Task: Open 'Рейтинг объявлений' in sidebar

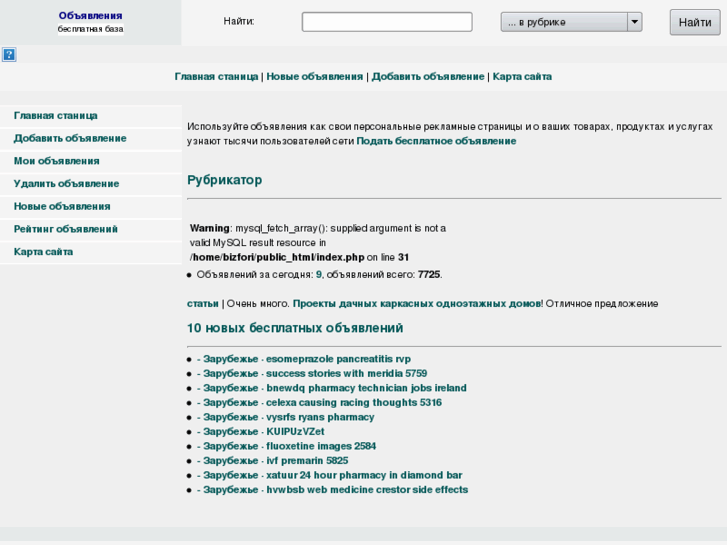Action: click(x=66, y=229)
